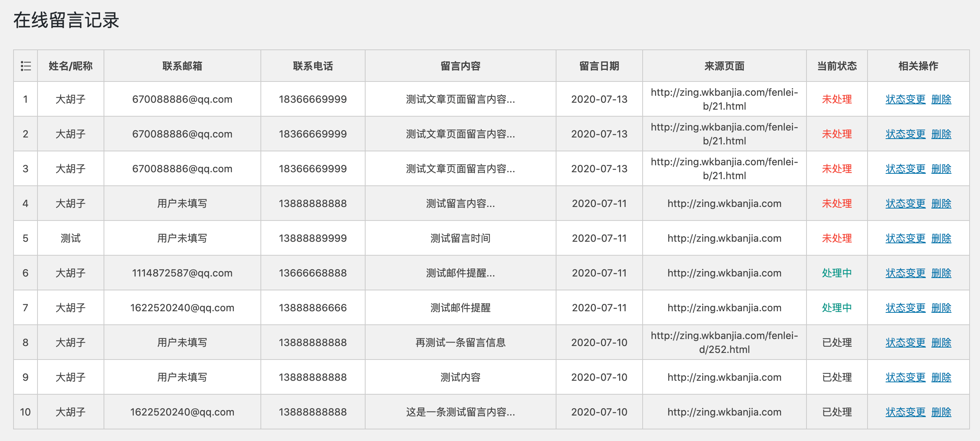Delete row 9 测试内容 message
This screenshot has width=980, height=441.
(941, 377)
